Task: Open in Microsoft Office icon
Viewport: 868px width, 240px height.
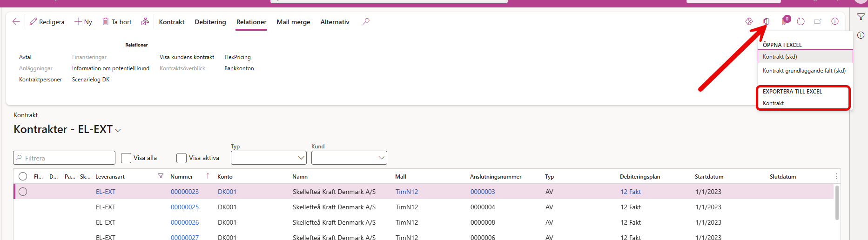Action: [x=766, y=21]
